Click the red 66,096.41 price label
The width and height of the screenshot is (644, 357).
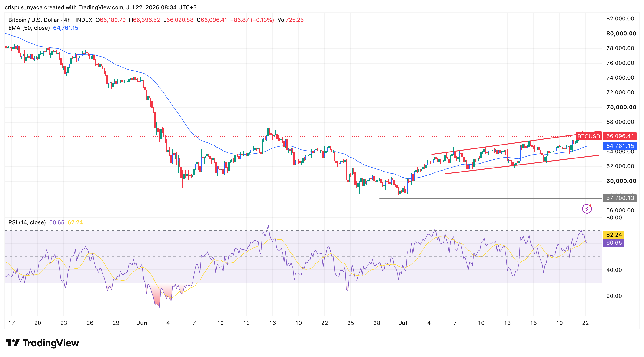(620, 136)
